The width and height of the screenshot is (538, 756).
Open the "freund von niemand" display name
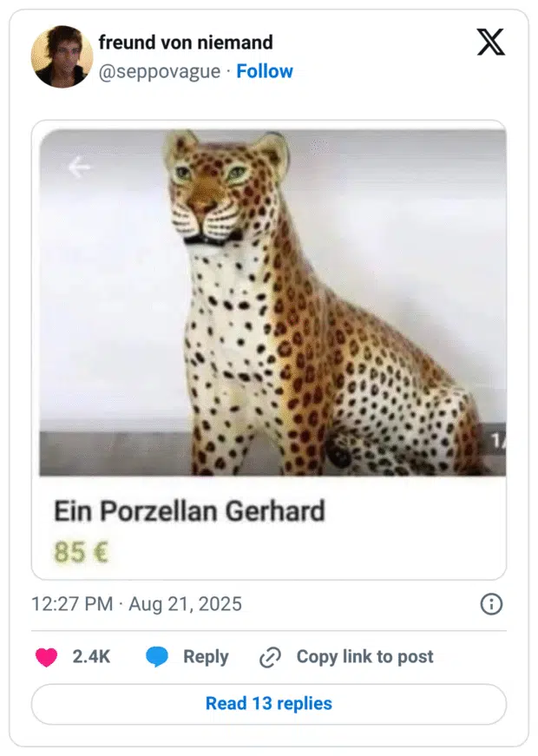pos(186,42)
